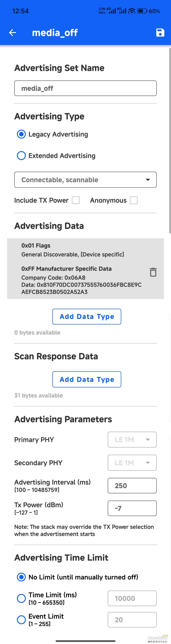Tap the Wi-Fi status icon
Screen dimensions: 171x644
[x=131, y=11]
